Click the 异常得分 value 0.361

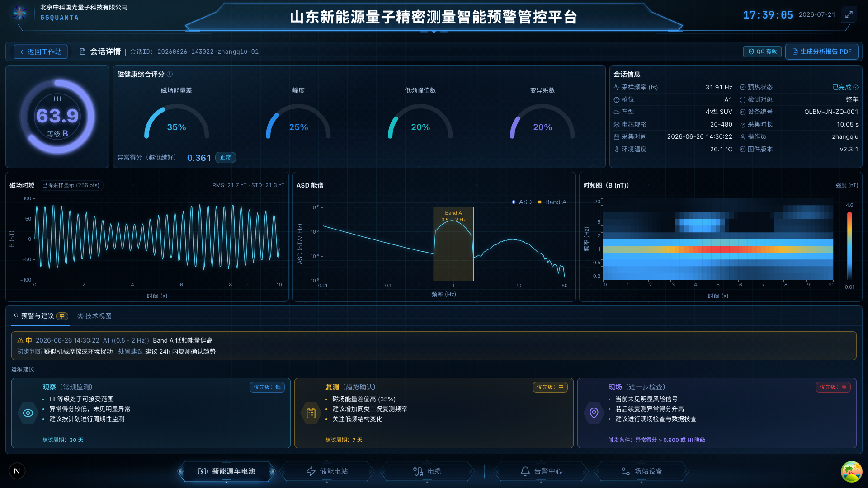(199, 158)
